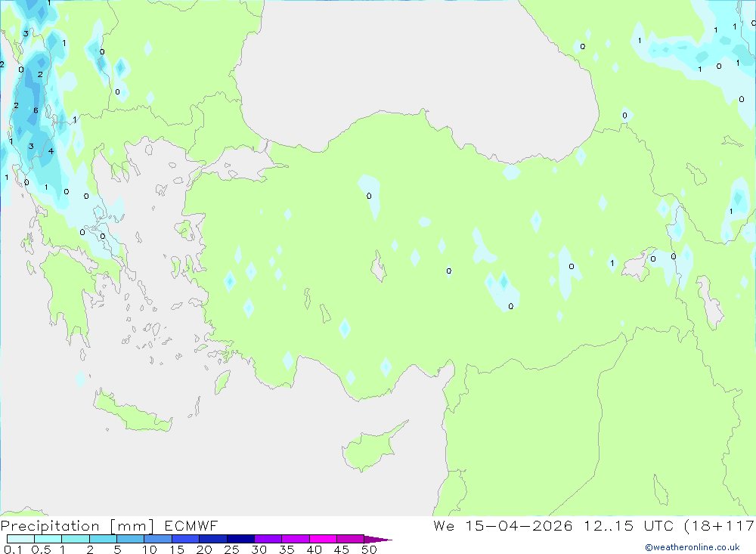Screen dimensions: 756x554
Task: Click the '12..15 UTC' time label
Action: [x=629, y=525]
